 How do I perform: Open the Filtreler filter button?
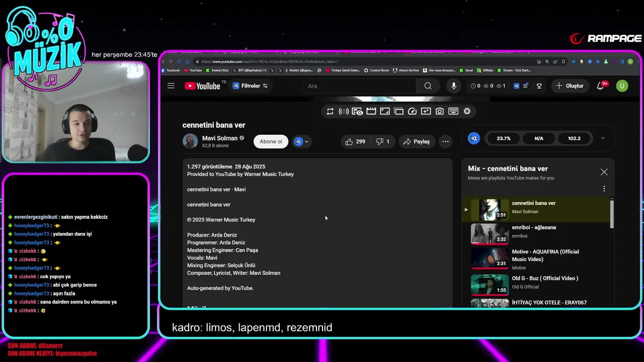[250, 86]
